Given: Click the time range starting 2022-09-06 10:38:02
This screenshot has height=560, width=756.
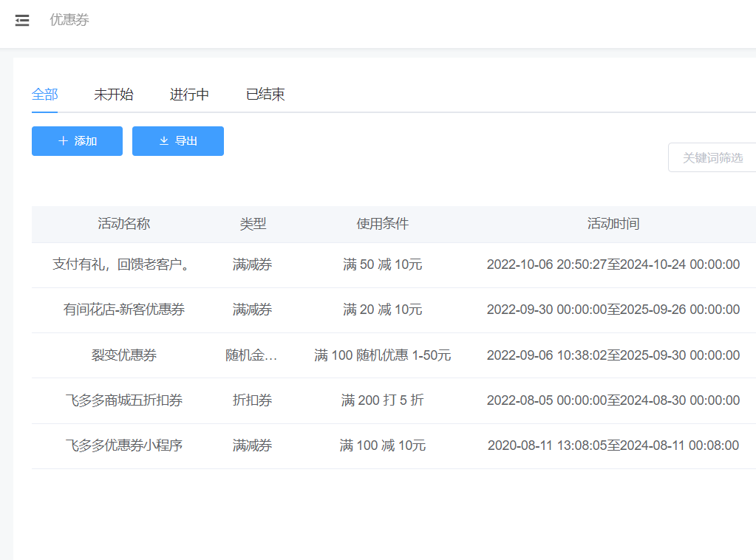Looking at the screenshot, I should coord(613,355).
